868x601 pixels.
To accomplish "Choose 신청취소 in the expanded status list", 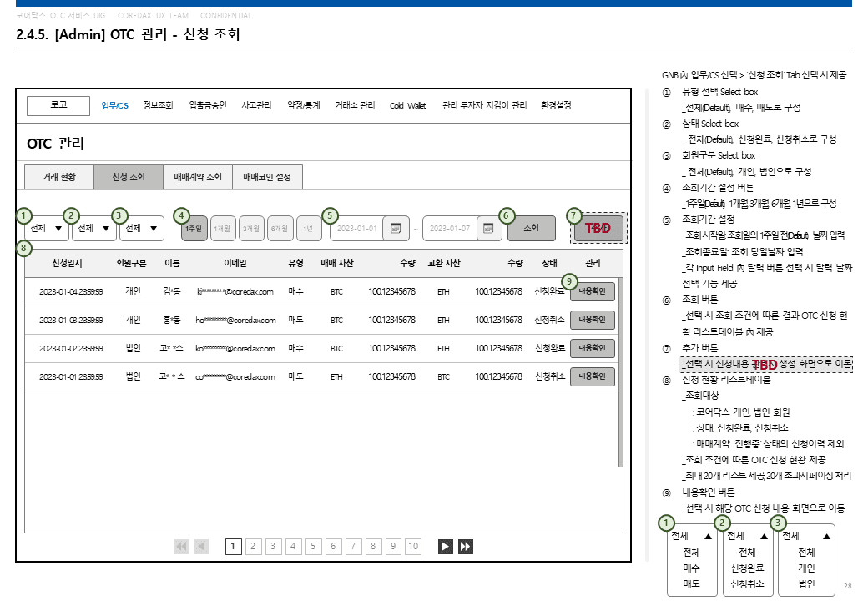I will click(747, 583).
